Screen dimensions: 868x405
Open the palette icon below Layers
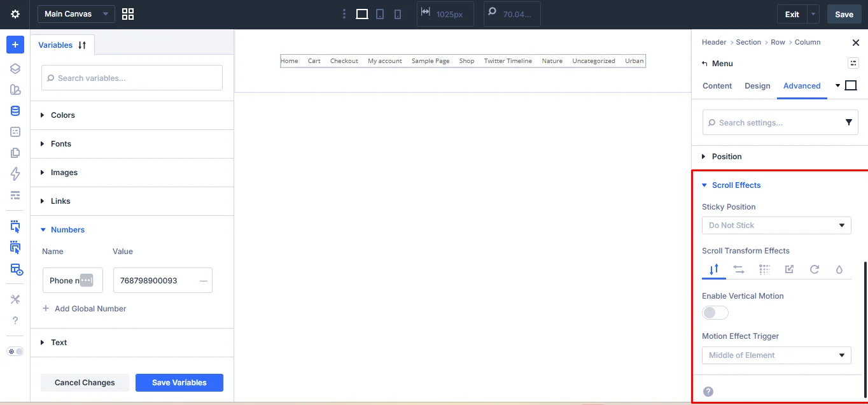15,90
